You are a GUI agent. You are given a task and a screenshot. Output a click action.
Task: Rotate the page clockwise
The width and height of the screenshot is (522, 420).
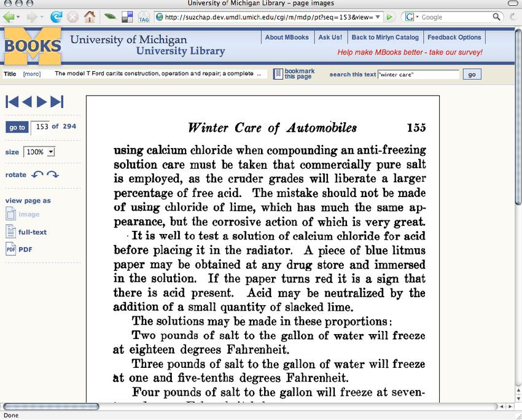coord(53,174)
